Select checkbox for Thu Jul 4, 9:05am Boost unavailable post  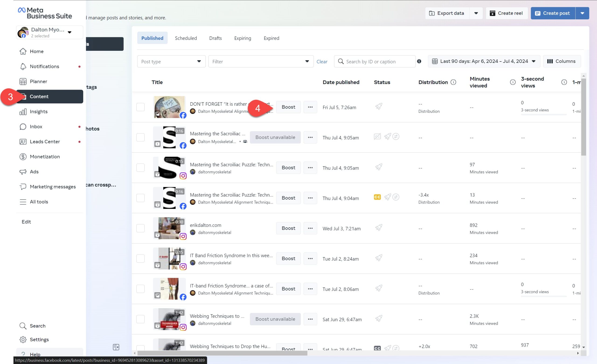[141, 137]
